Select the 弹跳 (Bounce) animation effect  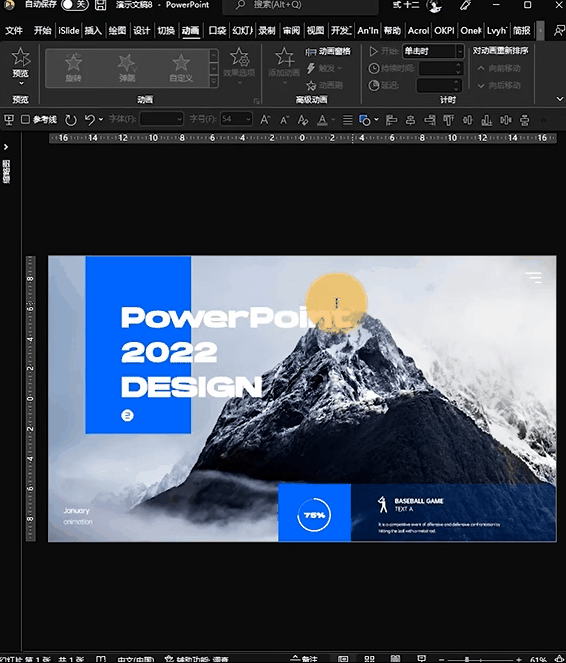coord(127,68)
